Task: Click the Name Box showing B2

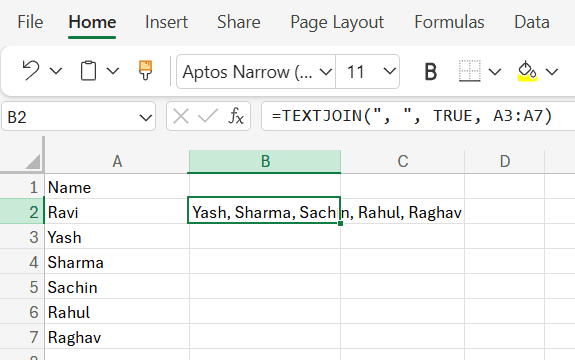Action: 78,117
